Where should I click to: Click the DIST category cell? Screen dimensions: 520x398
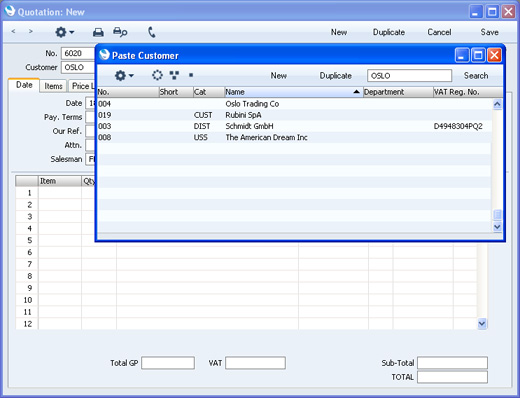[202, 126]
